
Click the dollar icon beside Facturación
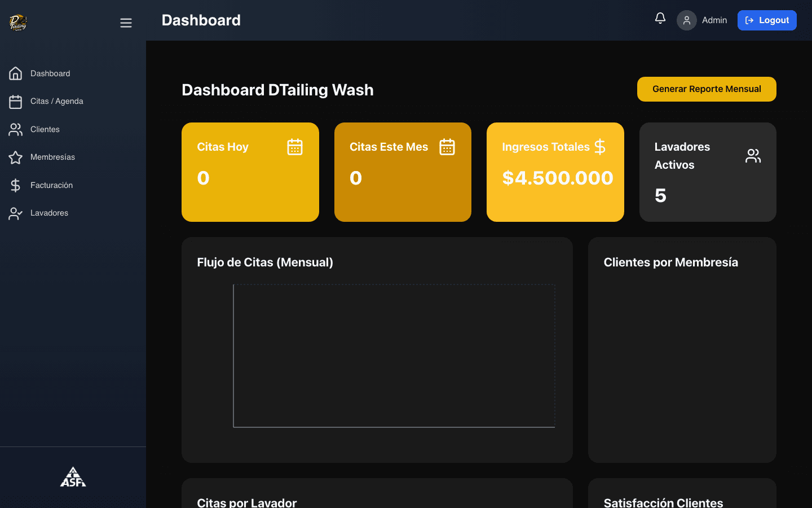point(16,185)
